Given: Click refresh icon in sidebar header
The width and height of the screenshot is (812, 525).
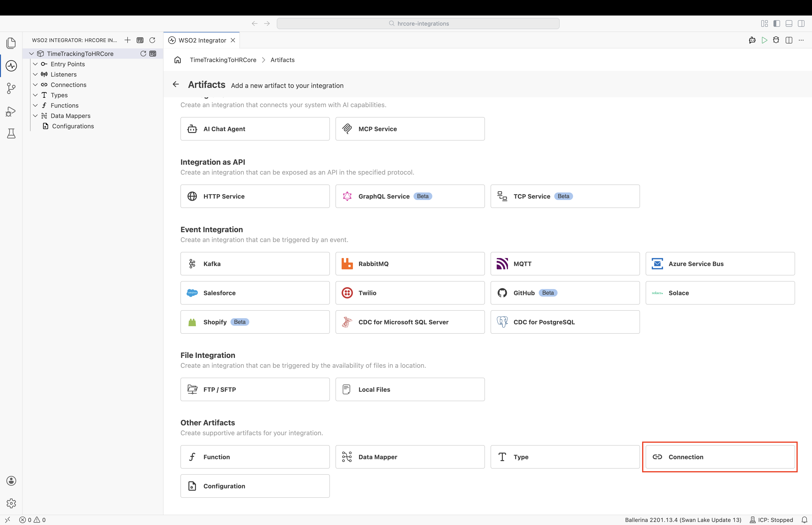Looking at the screenshot, I should [152, 40].
